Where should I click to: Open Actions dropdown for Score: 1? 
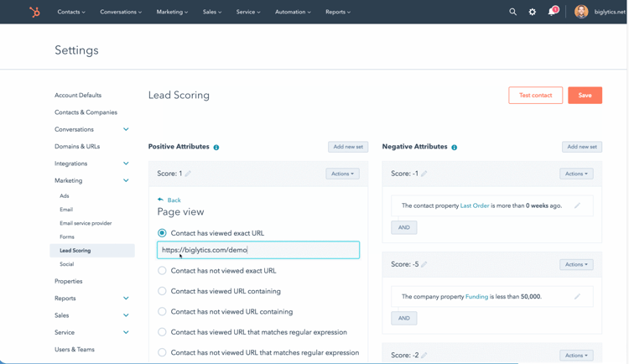click(342, 174)
